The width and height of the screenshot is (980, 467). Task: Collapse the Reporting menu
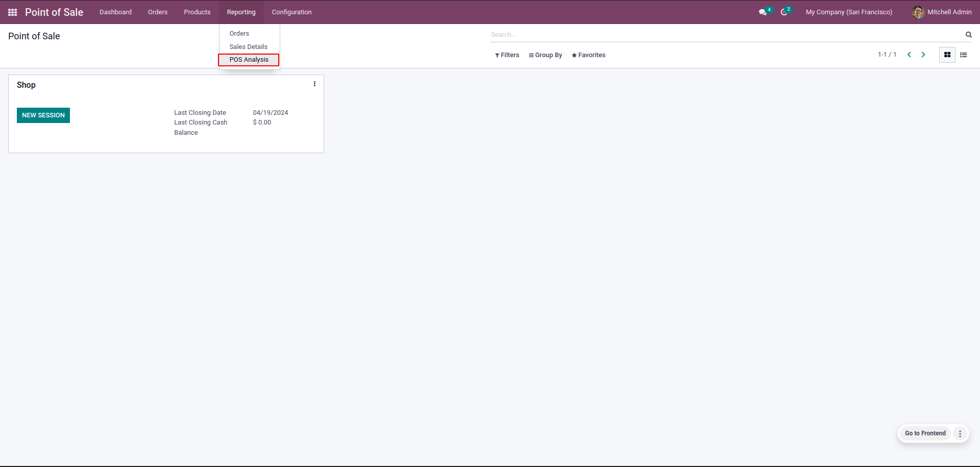[x=241, y=12]
